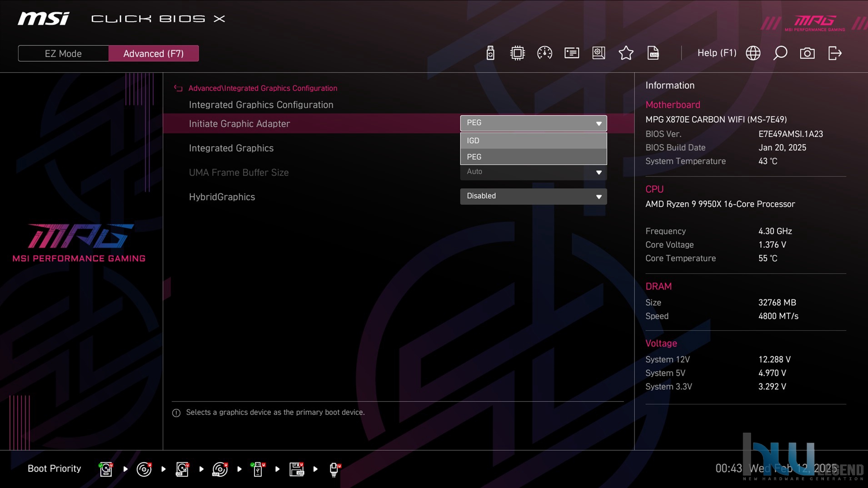This screenshot has width=868, height=488.
Task: Click the exit BIOS icon
Action: coord(835,53)
